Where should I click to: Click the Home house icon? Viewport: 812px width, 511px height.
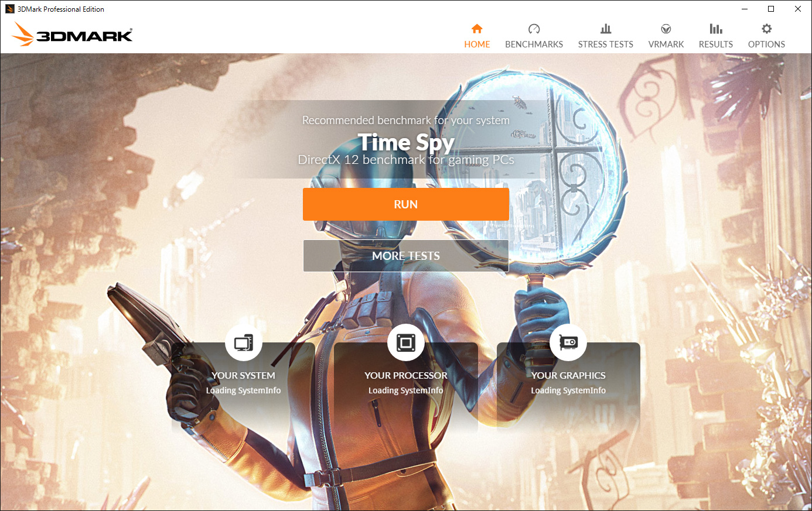[477, 29]
